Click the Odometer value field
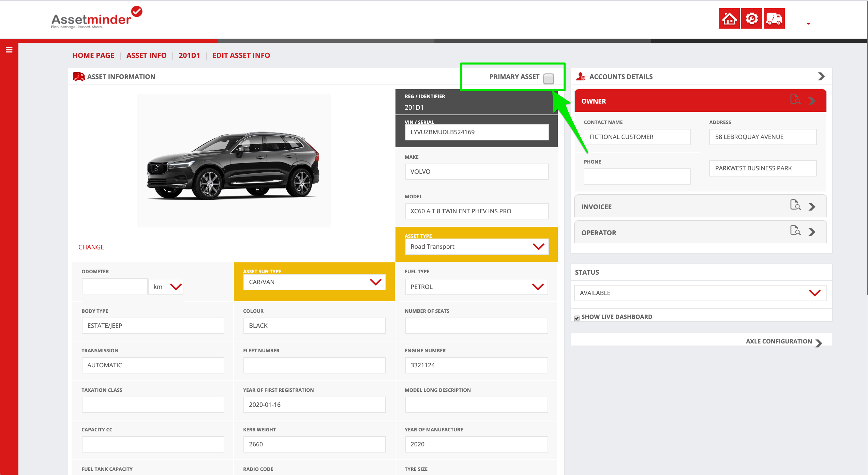 coord(115,286)
